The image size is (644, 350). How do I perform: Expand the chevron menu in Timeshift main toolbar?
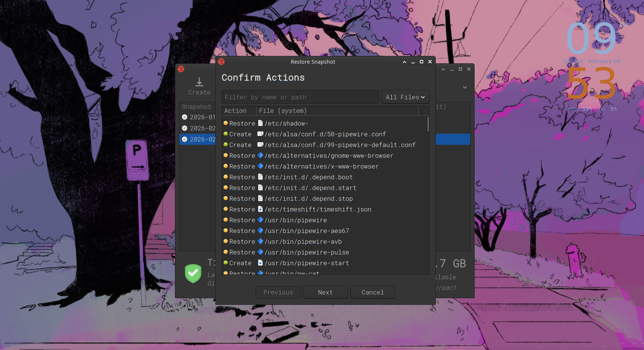click(465, 87)
